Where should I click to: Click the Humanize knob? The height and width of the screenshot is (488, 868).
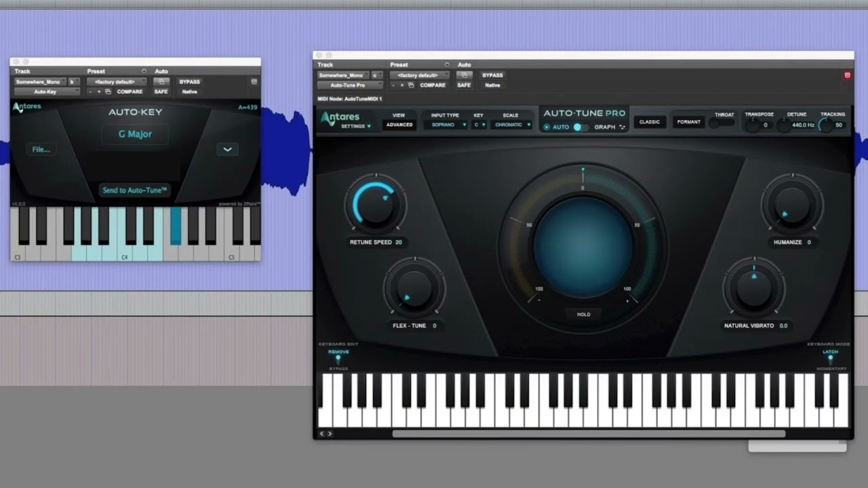tap(791, 205)
